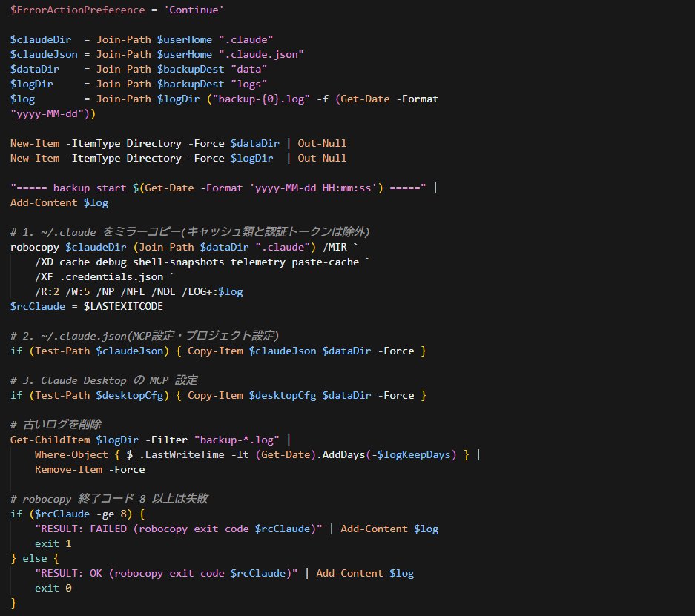The height and width of the screenshot is (616, 695).
Task: Click the "data" string literal
Action: (x=248, y=69)
